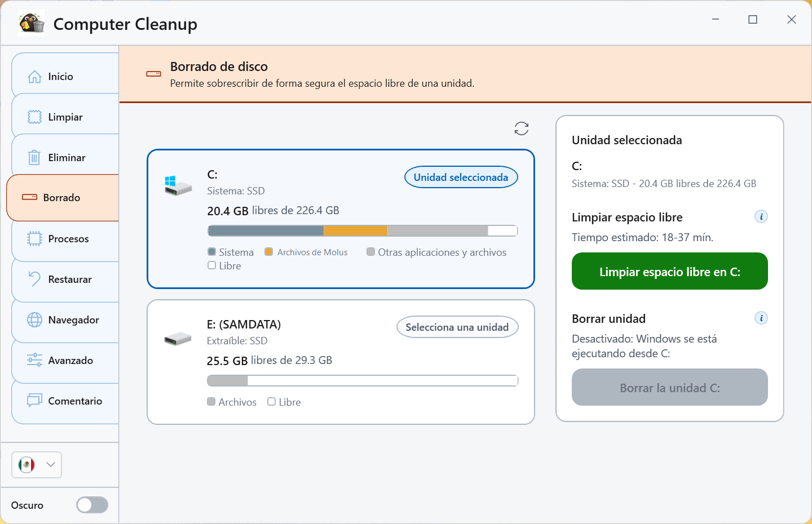Click the Computer Cleanup app logo
Viewport: 812px width, 524px height.
32,23
